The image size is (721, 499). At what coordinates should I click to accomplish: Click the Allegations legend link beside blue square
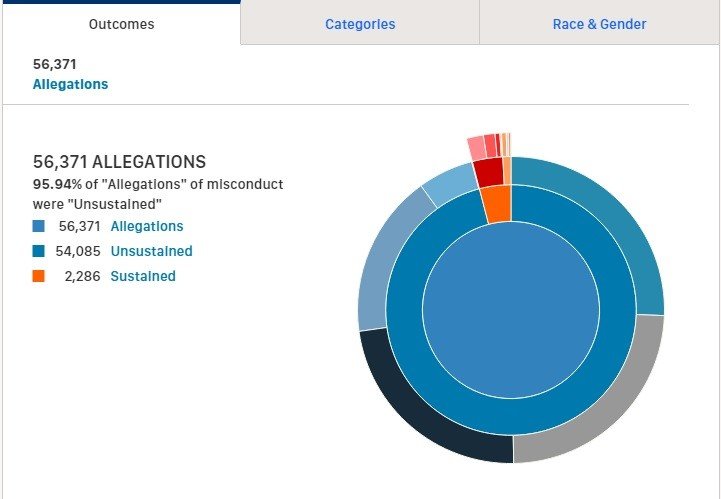coord(147,226)
